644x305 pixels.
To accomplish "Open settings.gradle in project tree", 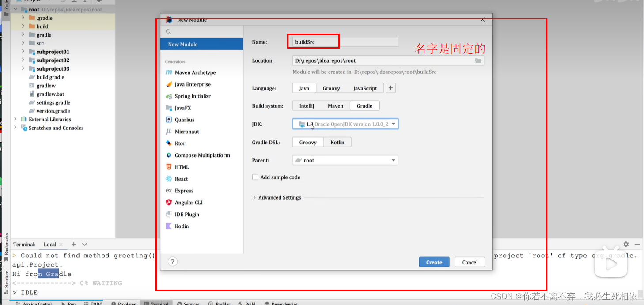I will pyautogui.click(x=49, y=102).
